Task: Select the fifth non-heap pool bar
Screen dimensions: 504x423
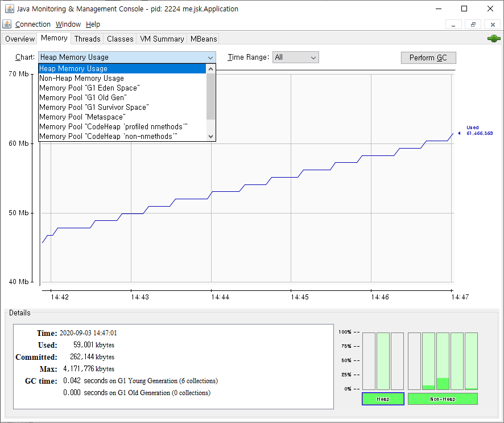Action: pyautogui.click(x=471, y=361)
